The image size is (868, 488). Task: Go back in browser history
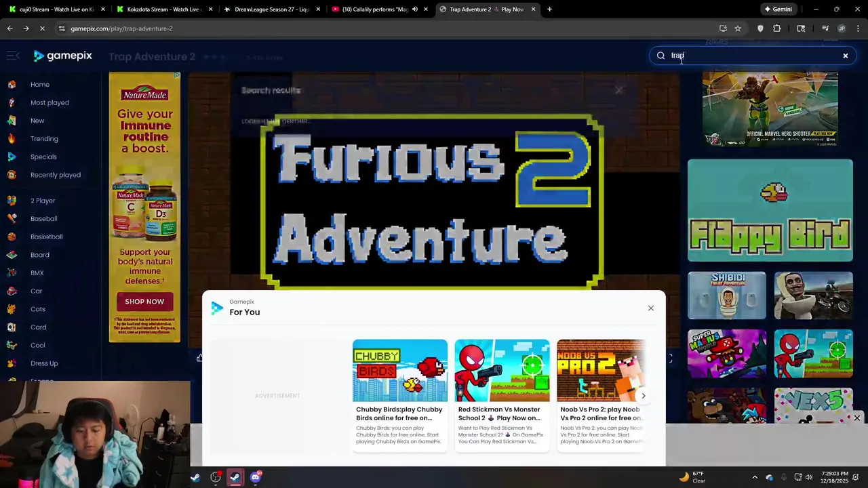click(x=9, y=28)
